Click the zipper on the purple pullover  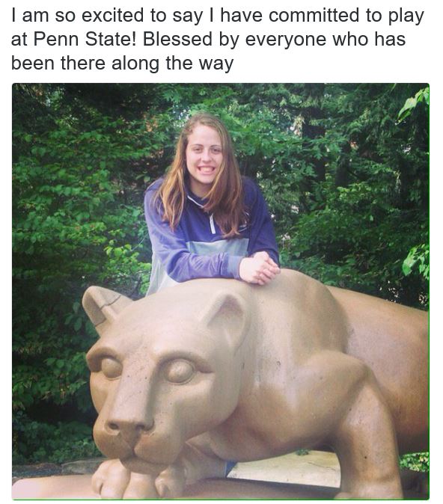click(212, 224)
